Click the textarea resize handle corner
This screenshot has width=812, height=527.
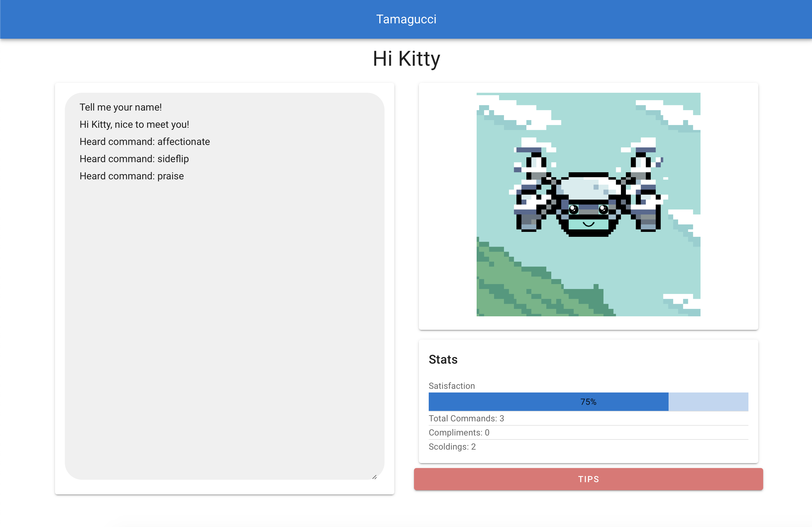[374, 477]
